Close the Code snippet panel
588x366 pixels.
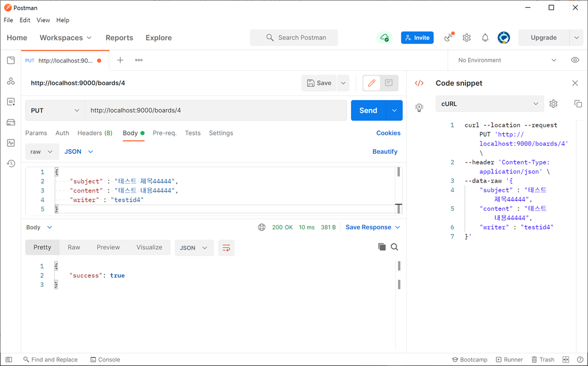pyautogui.click(x=575, y=83)
